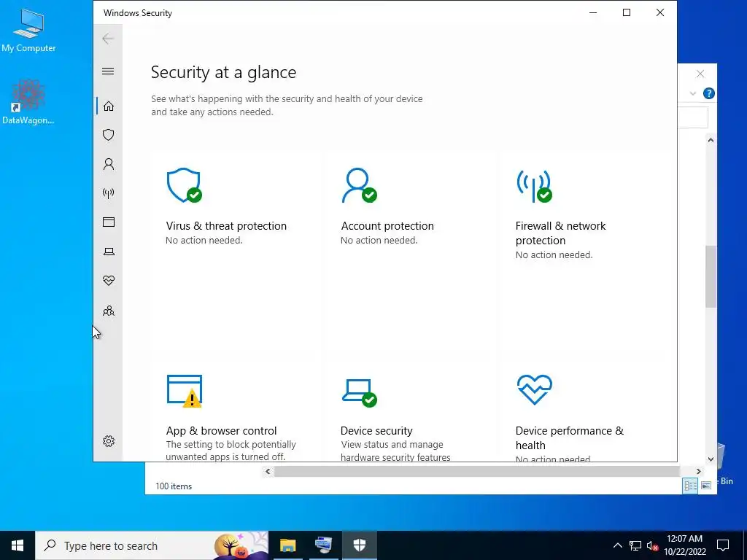This screenshot has width=747, height=560.
Task: Click horizontal scrollbar right arrow in Explorer window
Action: click(x=698, y=472)
